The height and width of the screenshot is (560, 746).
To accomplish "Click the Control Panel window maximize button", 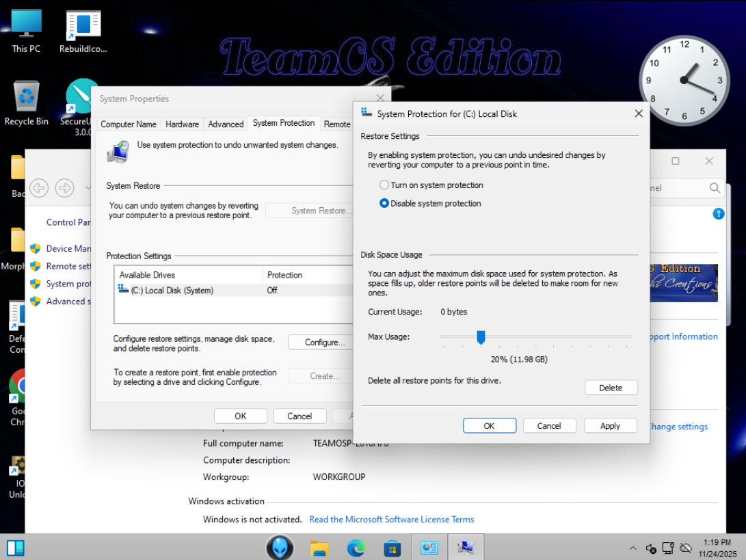I will tap(675, 161).
